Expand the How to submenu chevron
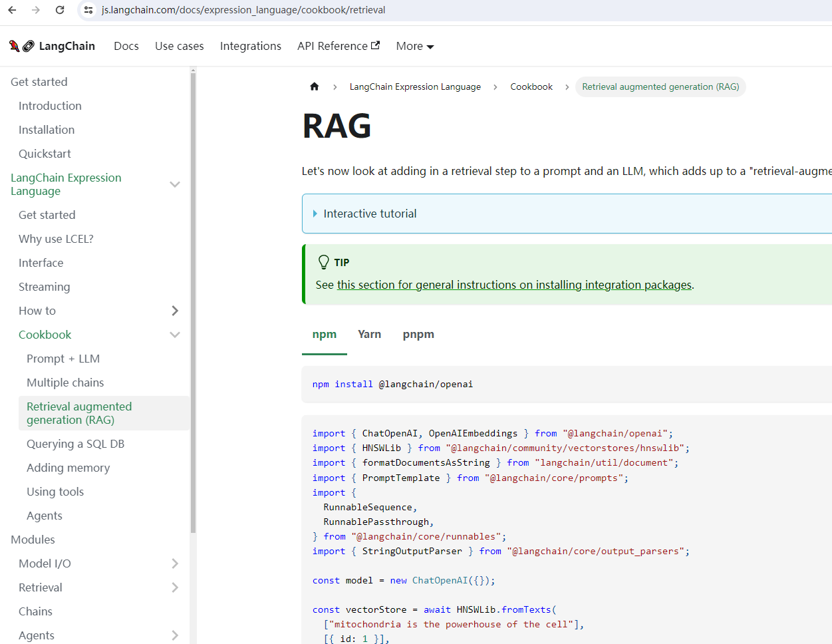Screen dimensions: 832x644 [x=175, y=311]
